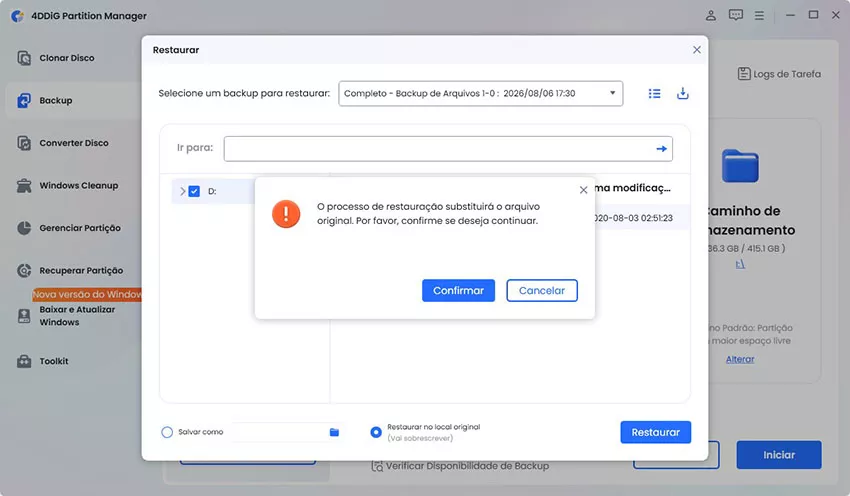Select Restaurar no local original option
The height and width of the screenshot is (496, 850).
[x=376, y=432]
